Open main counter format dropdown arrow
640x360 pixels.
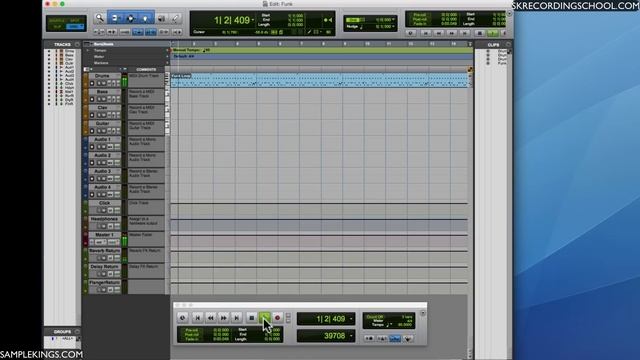tap(253, 20)
